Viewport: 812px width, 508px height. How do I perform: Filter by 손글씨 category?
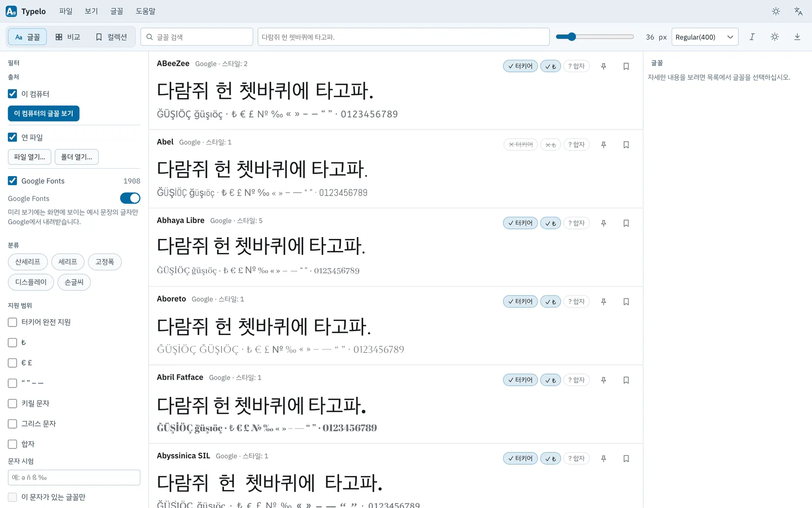click(74, 282)
